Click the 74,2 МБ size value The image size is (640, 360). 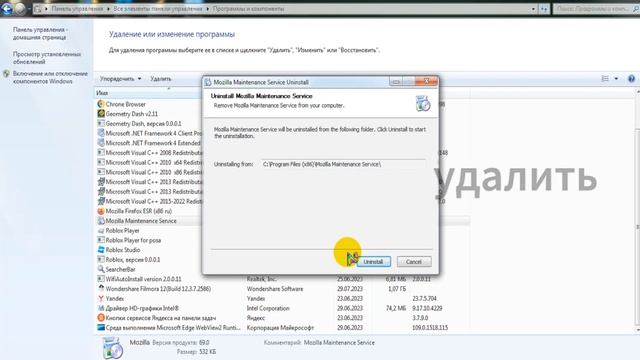396,308
